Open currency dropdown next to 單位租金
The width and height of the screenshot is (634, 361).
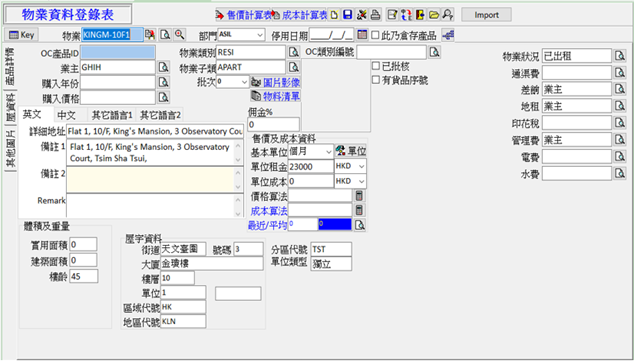click(361, 166)
